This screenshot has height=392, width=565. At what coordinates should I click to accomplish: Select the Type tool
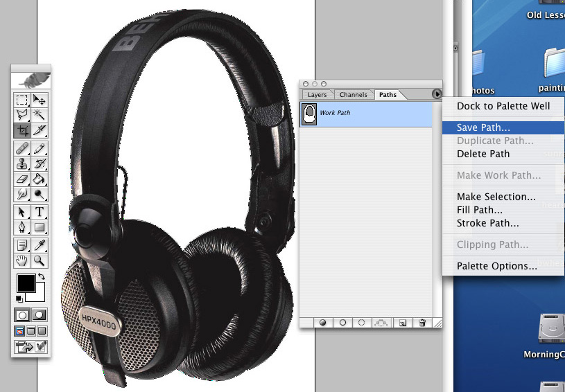click(x=39, y=212)
